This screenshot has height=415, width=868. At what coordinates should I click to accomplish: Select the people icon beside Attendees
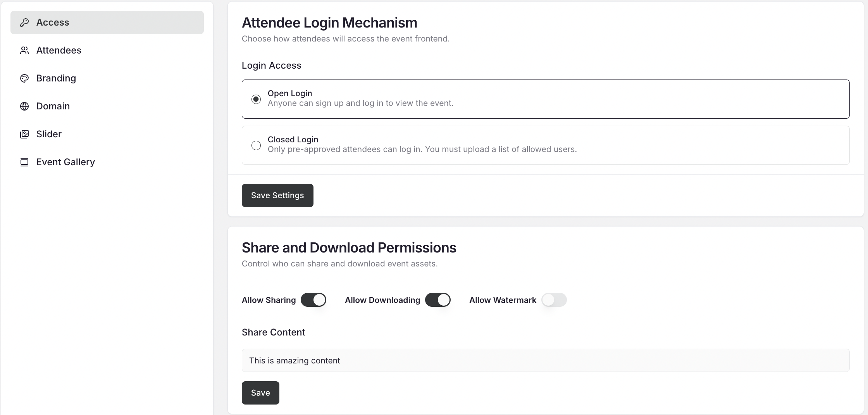tap(24, 50)
